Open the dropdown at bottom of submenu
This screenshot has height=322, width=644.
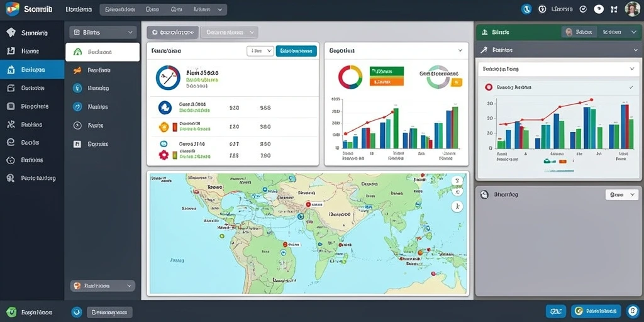click(x=103, y=286)
